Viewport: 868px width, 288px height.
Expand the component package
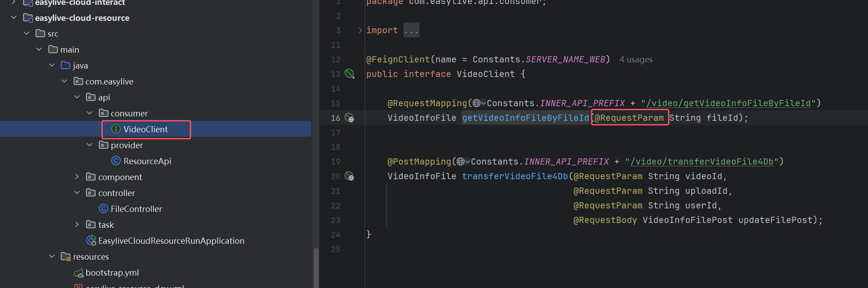click(x=77, y=177)
